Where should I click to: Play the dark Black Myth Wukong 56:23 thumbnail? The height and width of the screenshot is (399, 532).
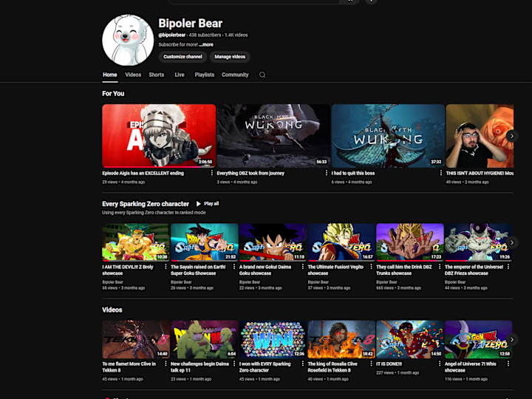pos(273,136)
